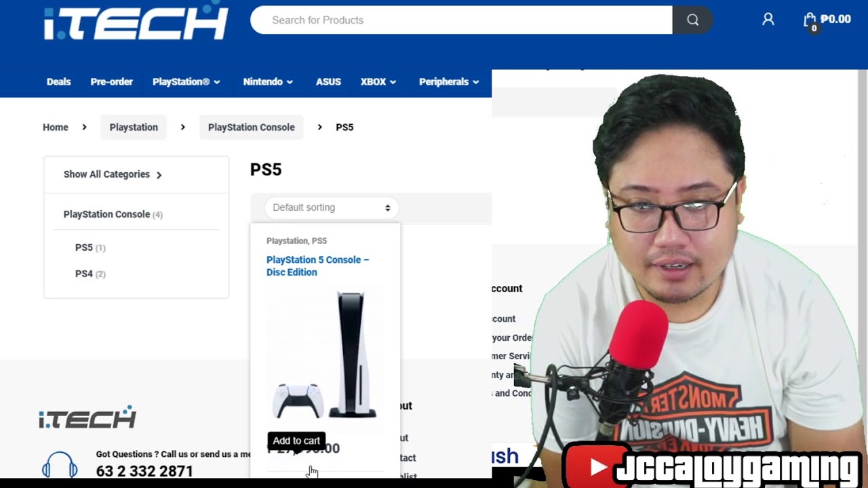Click the PS5 page heading
This screenshot has width=868, height=488.
click(266, 169)
